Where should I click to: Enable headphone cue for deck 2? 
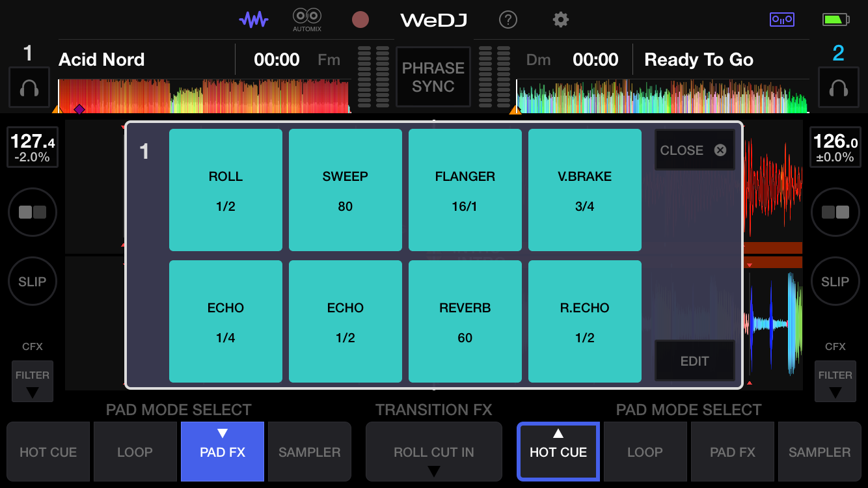coord(838,87)
